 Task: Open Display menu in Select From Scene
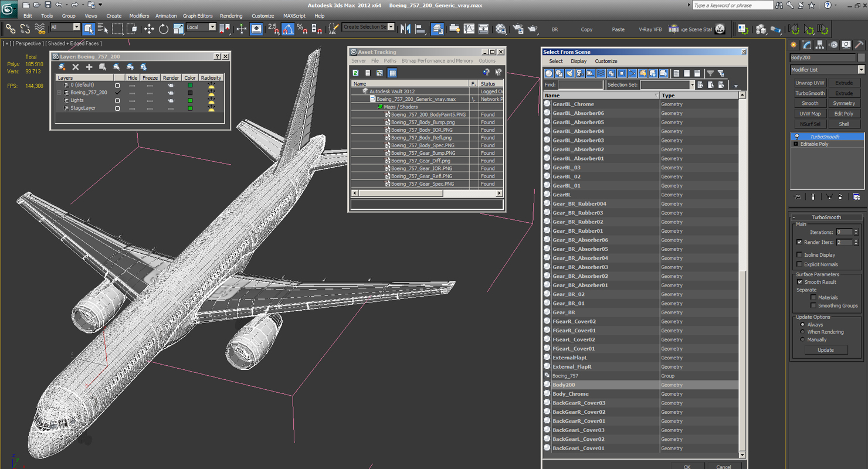[x=578, y=61]
